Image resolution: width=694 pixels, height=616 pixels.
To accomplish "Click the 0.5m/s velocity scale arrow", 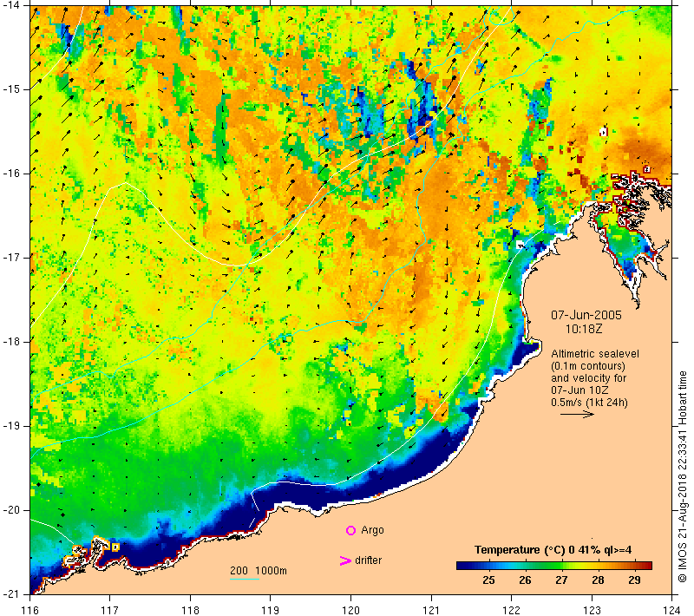I will pos(577,414).
